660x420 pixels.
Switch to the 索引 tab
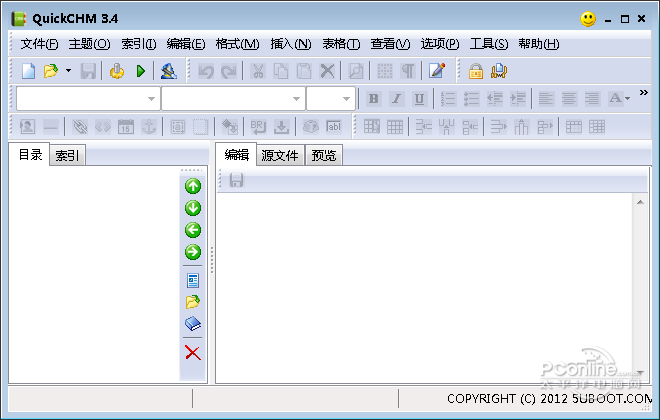click(x=67, y=155)
